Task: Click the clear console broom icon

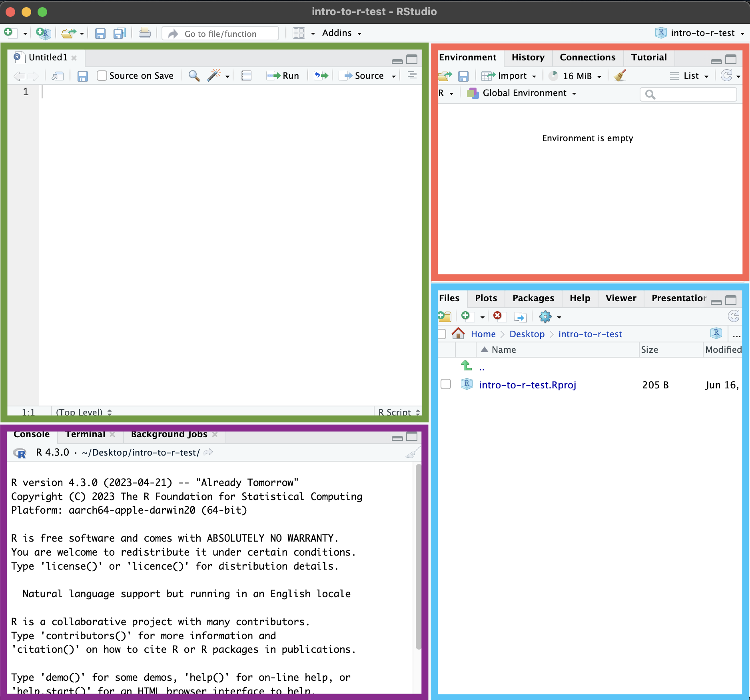Action: [412, 453]
